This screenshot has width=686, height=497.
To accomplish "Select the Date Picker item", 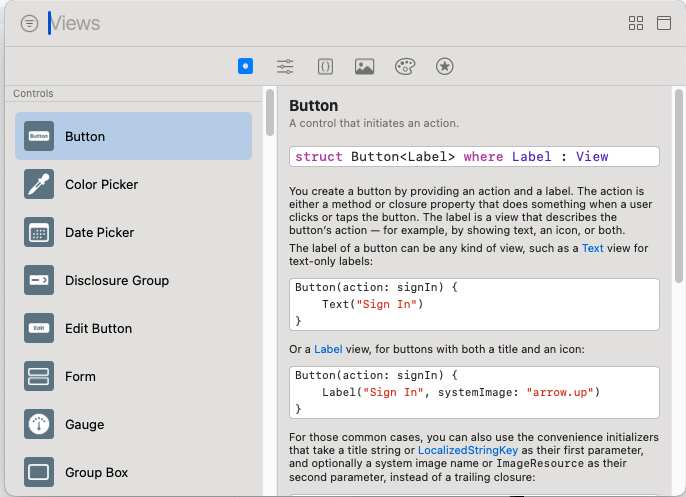I will tap(133, 232).
